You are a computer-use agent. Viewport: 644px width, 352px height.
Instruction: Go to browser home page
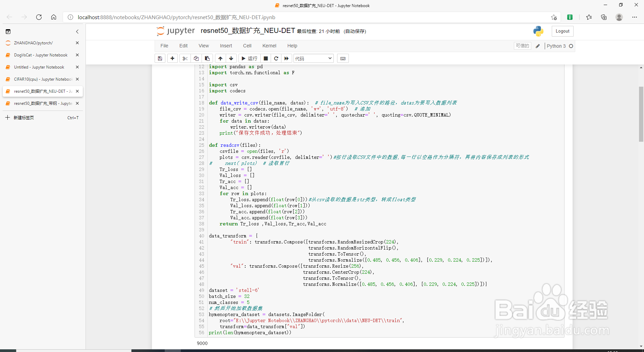click(54, 17)
